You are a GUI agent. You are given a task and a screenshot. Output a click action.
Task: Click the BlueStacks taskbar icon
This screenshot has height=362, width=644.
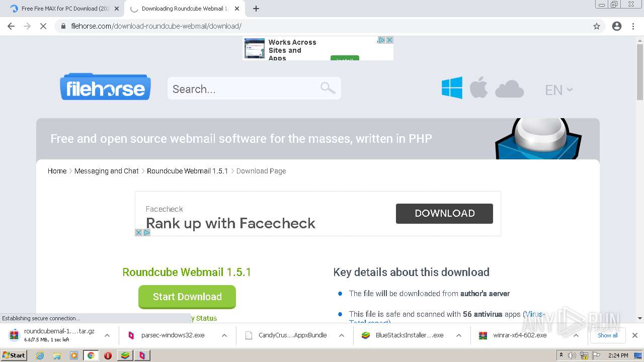pos(125,355)
